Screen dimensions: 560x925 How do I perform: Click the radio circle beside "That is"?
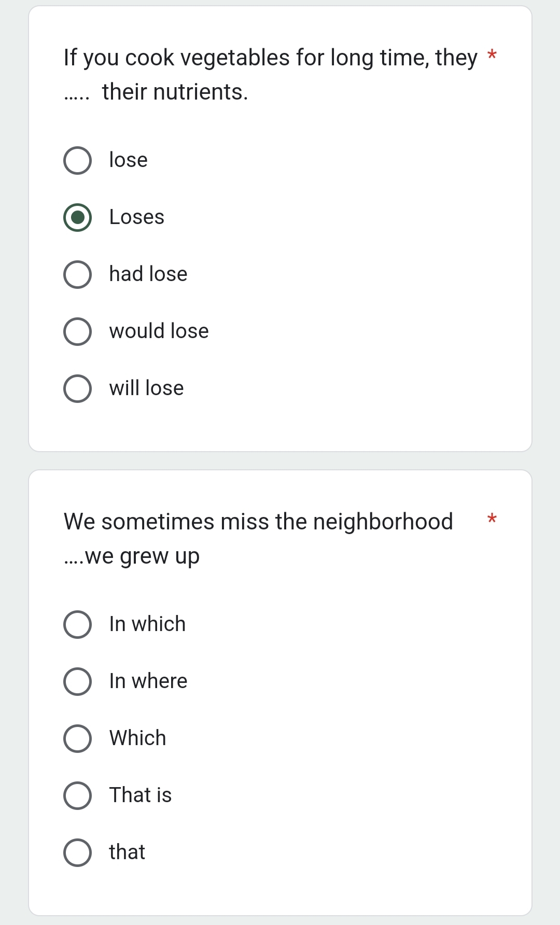click(x=78, y=795)
